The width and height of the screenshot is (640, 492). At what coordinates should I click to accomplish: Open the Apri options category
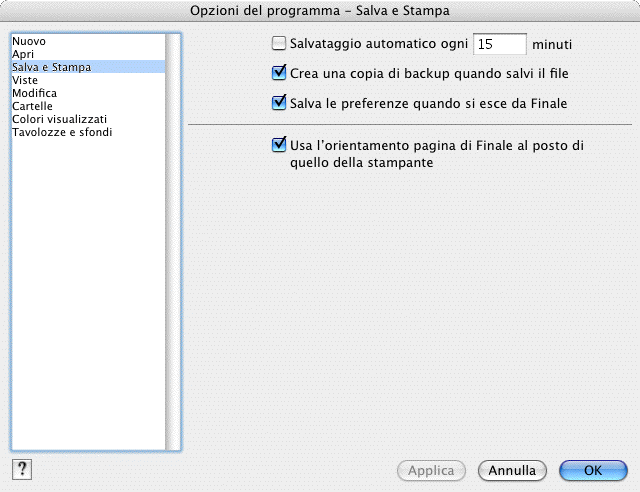click(x=23, y=54)
